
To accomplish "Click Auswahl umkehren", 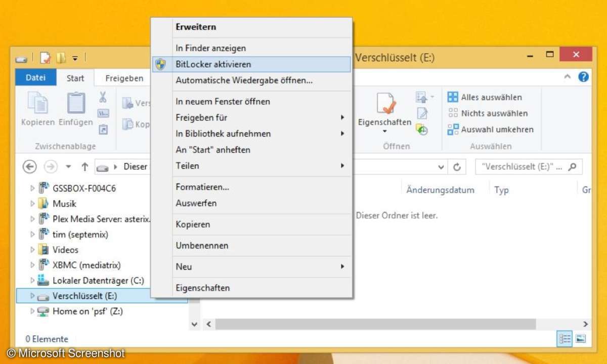I will (490, 129).
